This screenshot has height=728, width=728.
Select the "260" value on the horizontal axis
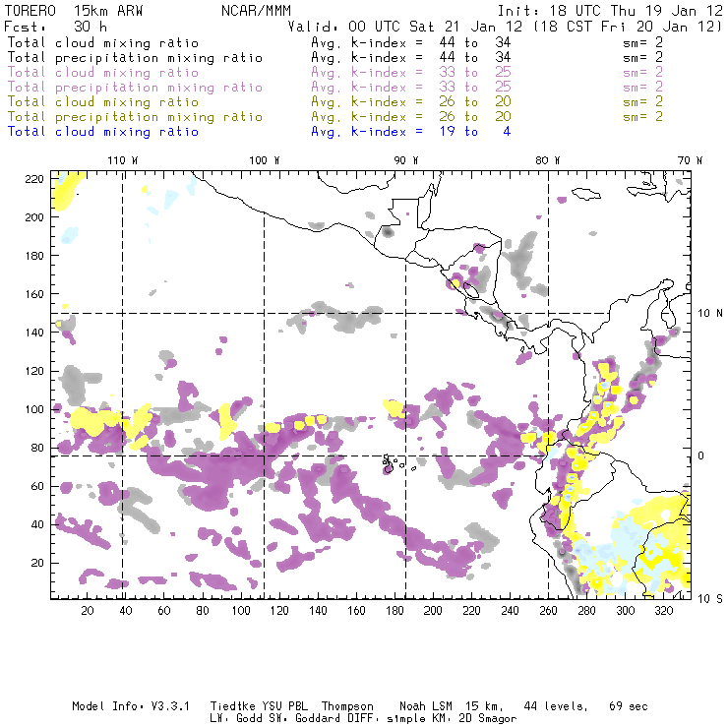[x=548, y=611]
